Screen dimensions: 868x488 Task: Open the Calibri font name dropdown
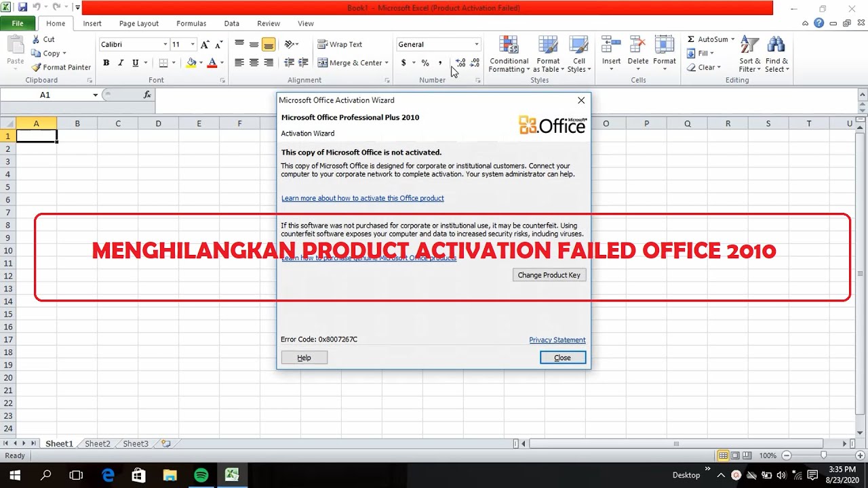pyautogui.click(x=165, y=45)
